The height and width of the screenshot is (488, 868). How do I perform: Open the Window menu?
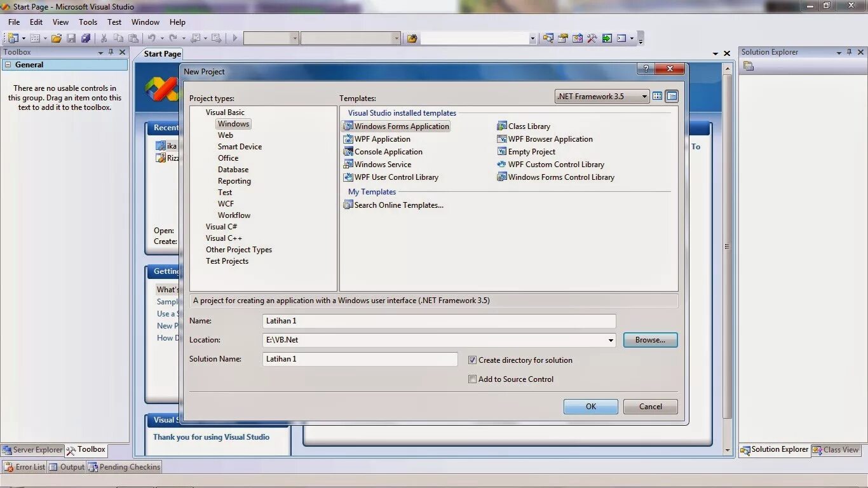pyautogui.click(x=146, y=22)
